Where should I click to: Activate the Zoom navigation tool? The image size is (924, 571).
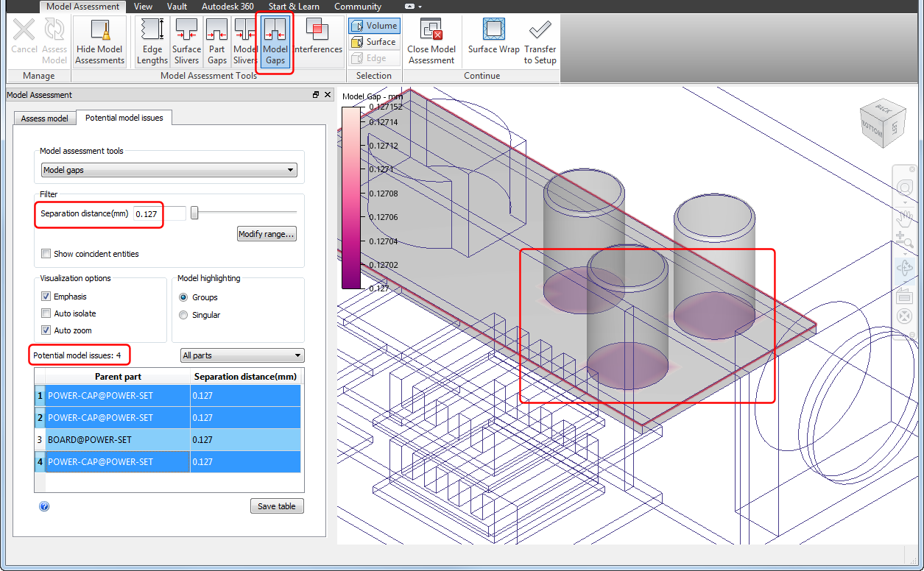coord(905,241)
